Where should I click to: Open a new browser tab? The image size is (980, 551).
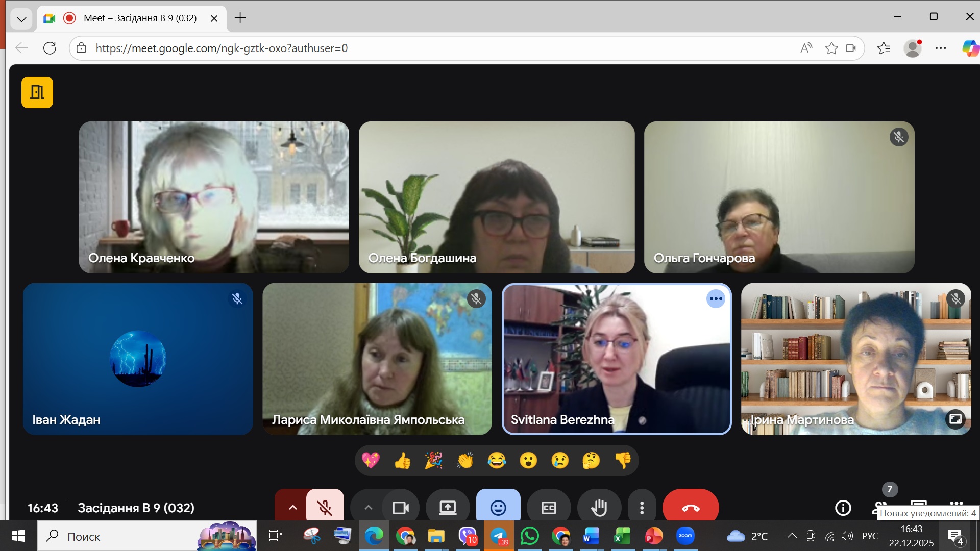(x=240, y=18)
